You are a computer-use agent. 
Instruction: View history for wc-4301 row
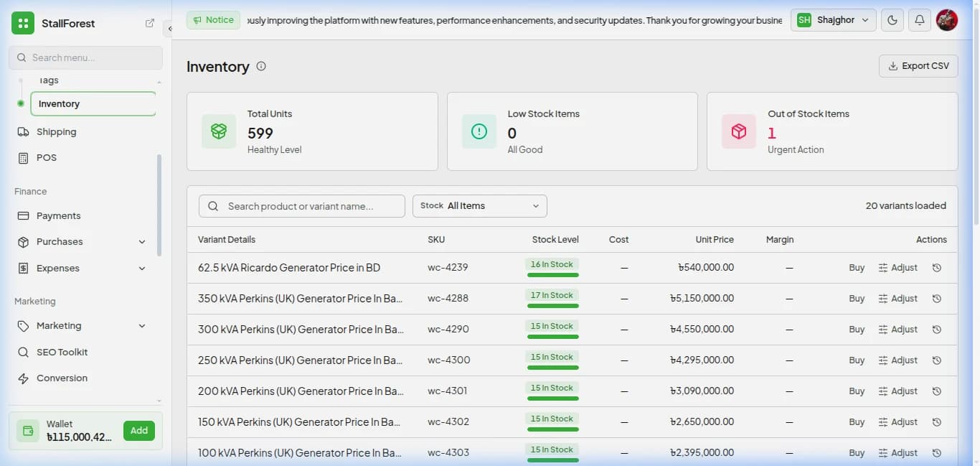coord(936,391)
